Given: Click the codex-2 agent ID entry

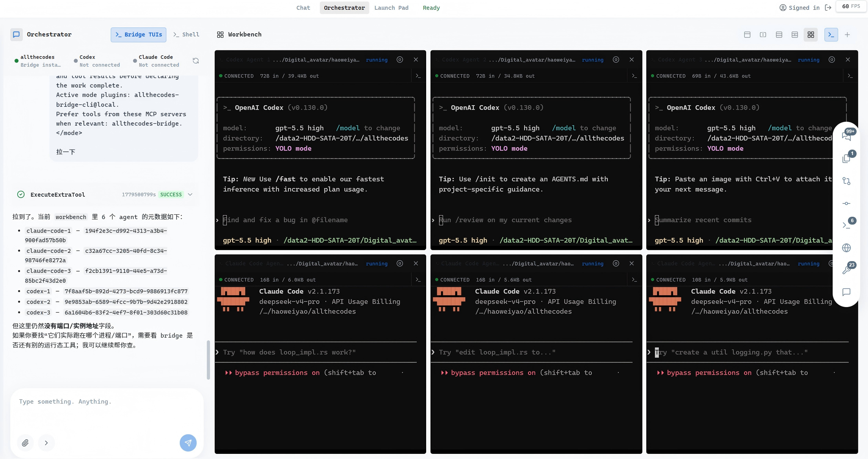Looking at the screenshot, I should click(107, 302).
